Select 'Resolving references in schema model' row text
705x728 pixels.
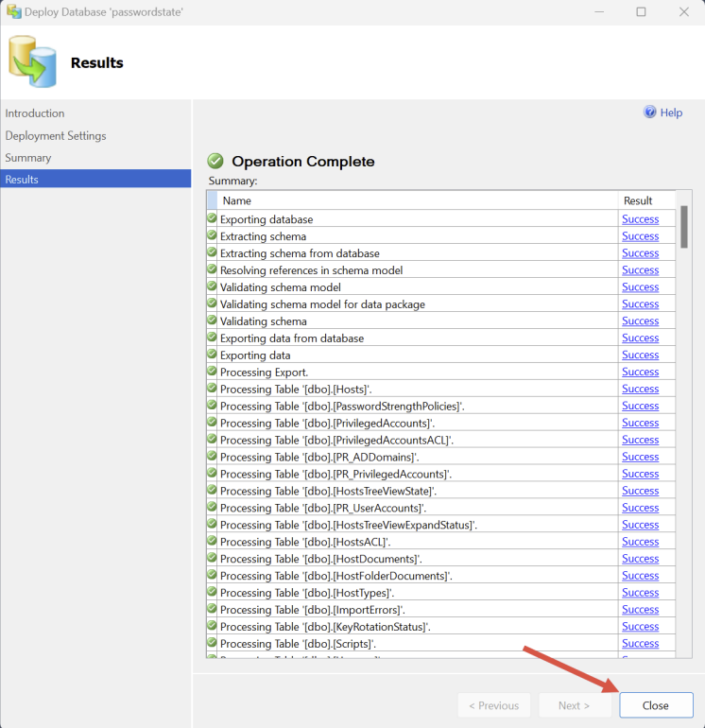click(x=312, y=270)
